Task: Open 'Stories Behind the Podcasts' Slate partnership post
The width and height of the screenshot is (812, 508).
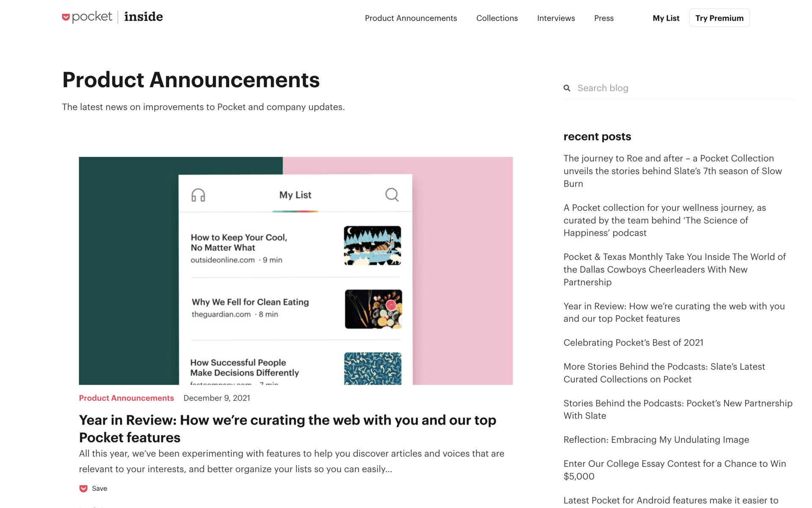Action: click(678, 409)
